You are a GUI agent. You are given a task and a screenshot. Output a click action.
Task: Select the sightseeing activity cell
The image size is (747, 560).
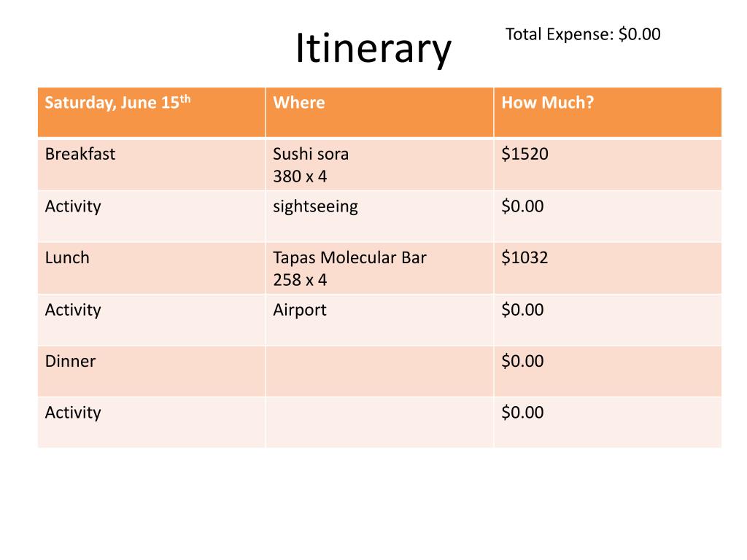pos(379,217)
